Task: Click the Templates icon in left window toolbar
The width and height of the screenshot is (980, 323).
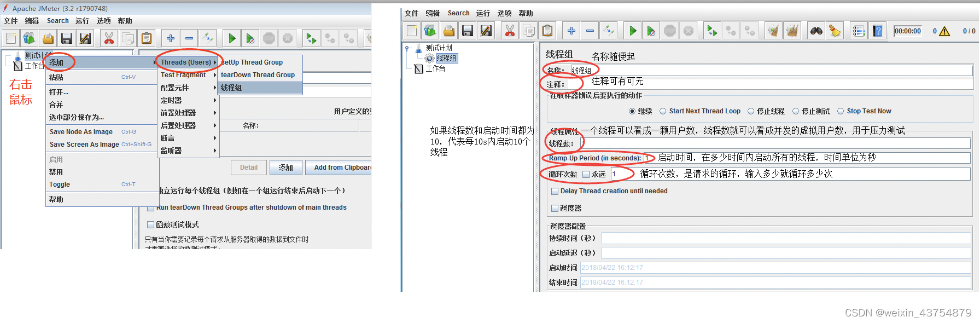Action: [x=30, y=38]
